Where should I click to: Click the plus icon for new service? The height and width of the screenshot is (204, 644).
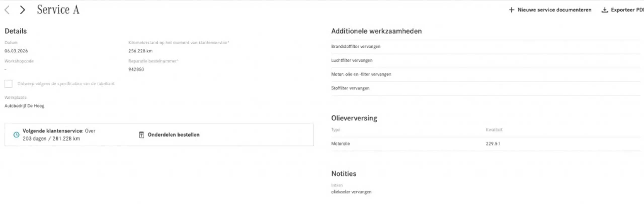coord(511,10)
